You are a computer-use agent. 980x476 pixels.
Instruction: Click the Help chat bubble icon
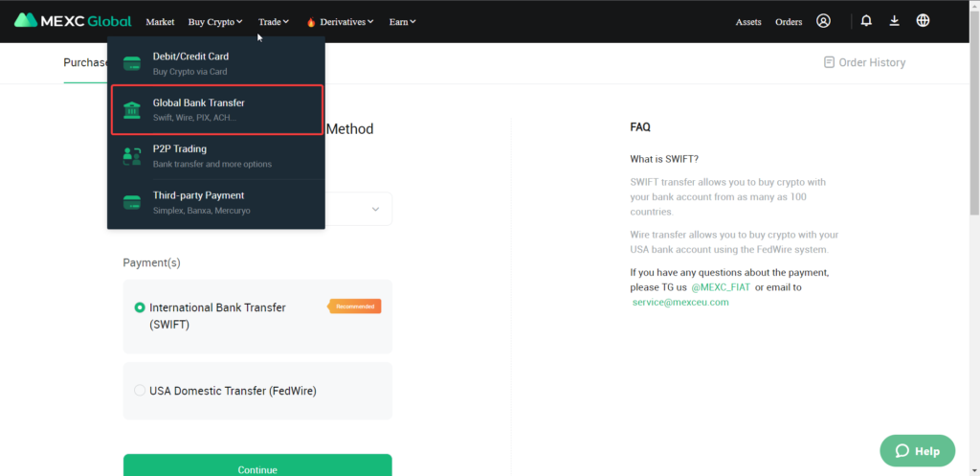coord(902,451)
